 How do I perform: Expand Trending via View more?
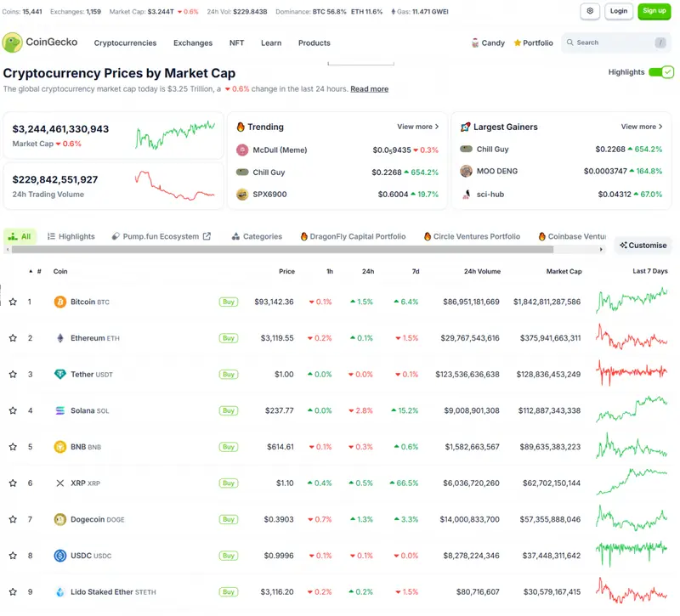[417, 127]
